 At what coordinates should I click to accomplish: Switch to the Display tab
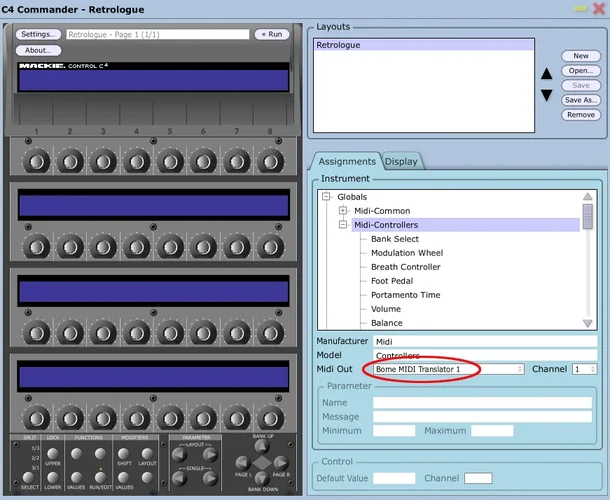[401, 161]
